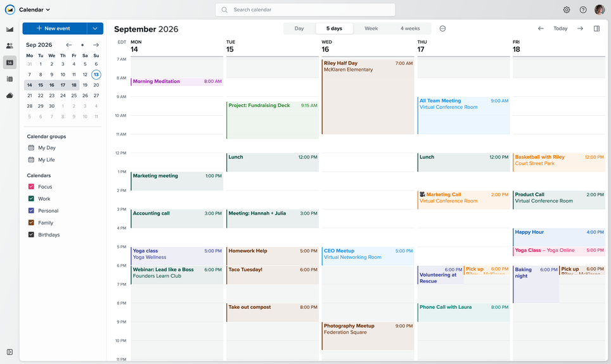
Task: Click the Today button
Action: [x=560, y=28]
